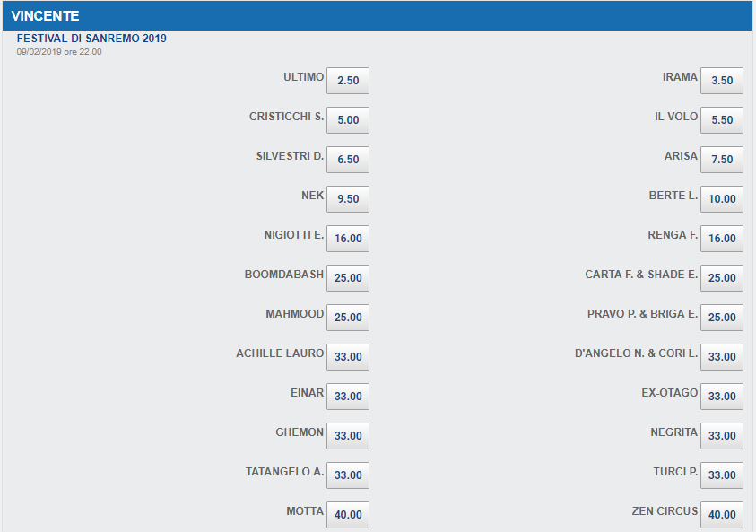Select the 2.50 odds for ULTIMO
The image size is (756, 532).
click(x=348, y=81)
